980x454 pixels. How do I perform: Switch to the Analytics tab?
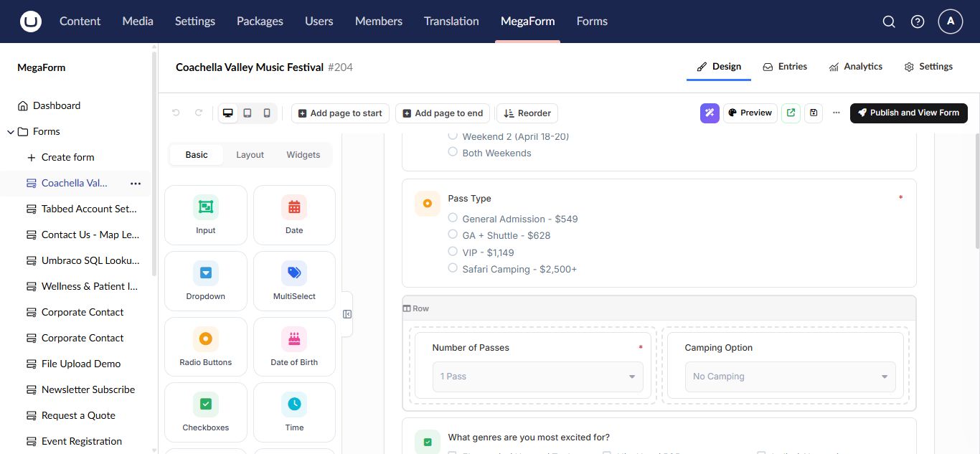[855, 67]
